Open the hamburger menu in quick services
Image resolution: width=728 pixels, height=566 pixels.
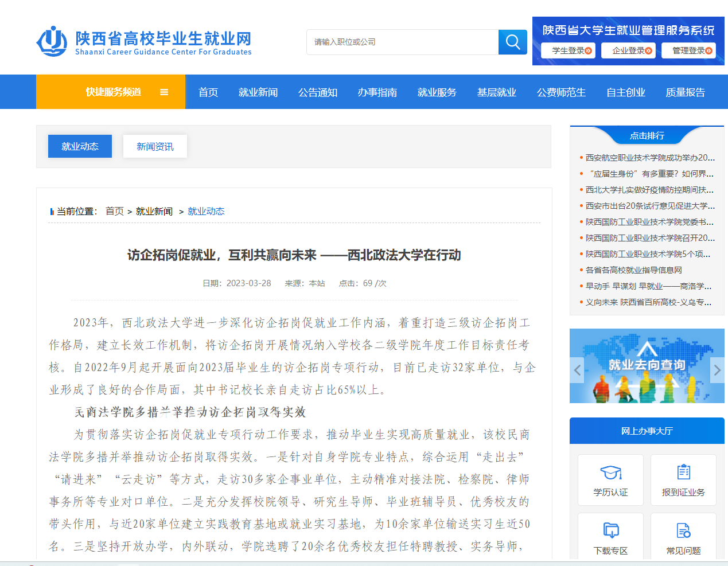tap(164, 92)
